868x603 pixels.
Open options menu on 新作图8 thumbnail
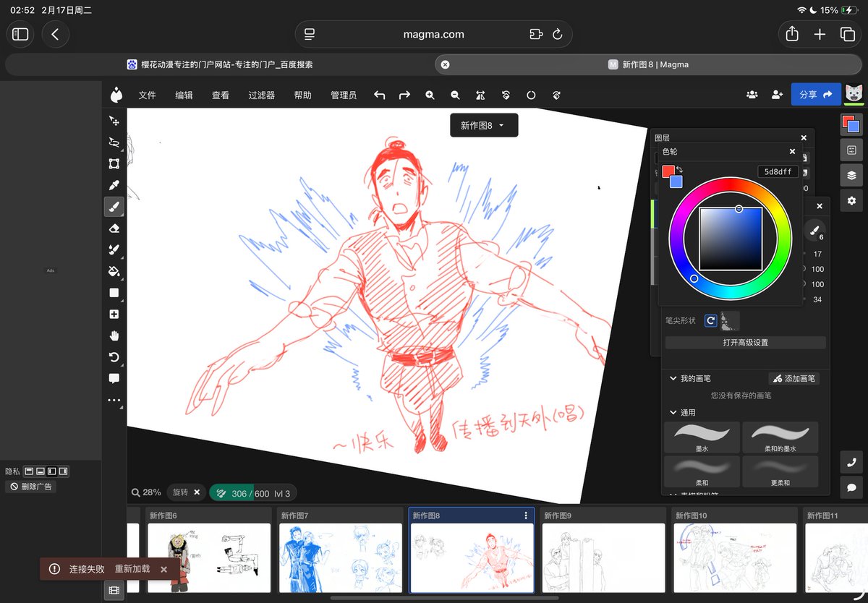coord(526,516)
